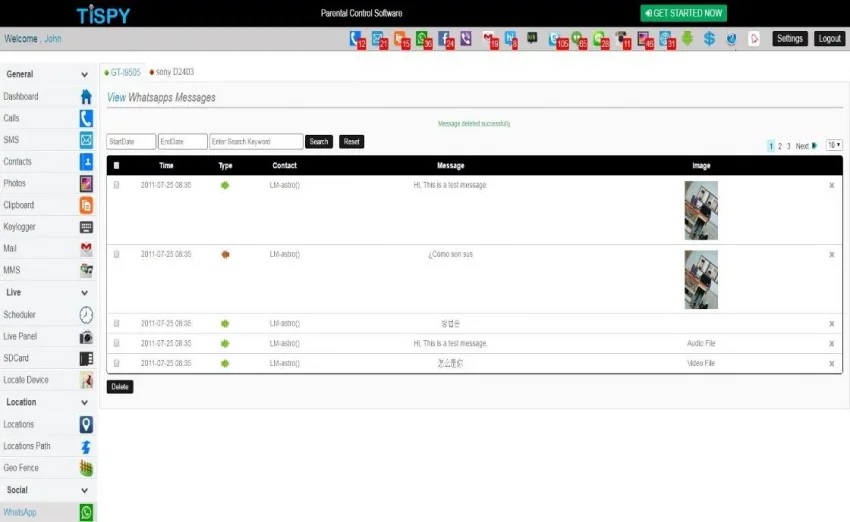
Task: Click the Dashboard home icon in sidebar
Action: point(86,96)
